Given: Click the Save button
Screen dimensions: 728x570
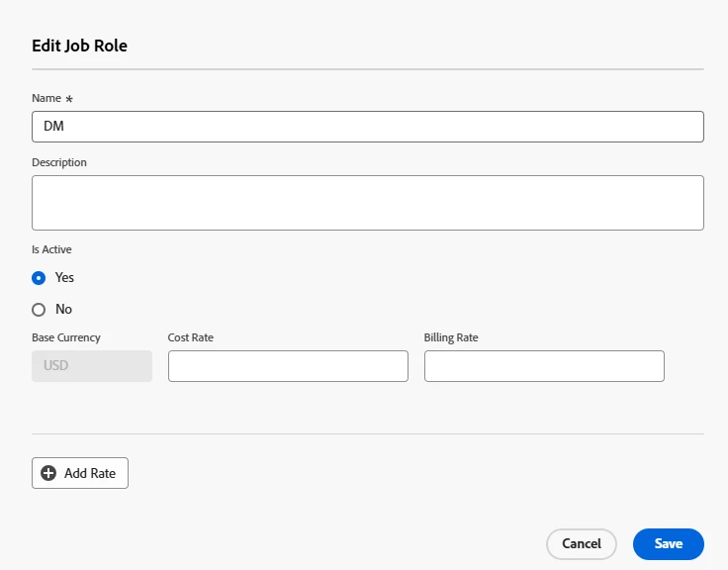Looking at the screenshot, I should [668, 543].
